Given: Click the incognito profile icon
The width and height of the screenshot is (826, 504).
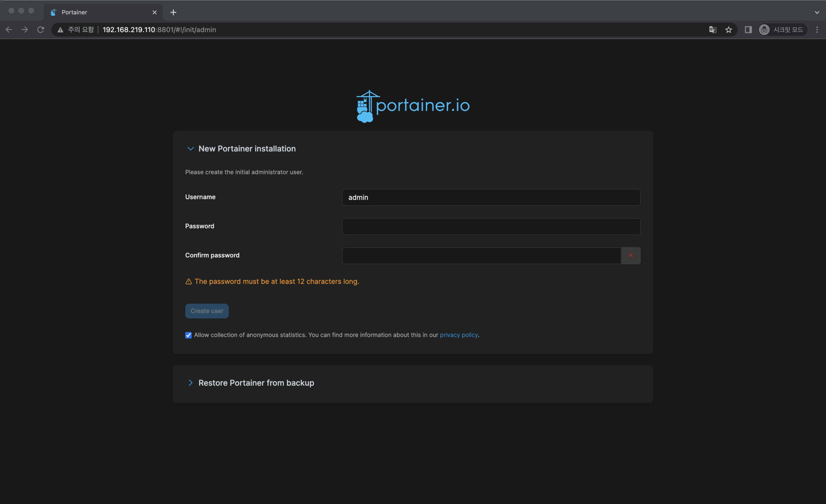Looking at the screenshot, I should 764,29.
